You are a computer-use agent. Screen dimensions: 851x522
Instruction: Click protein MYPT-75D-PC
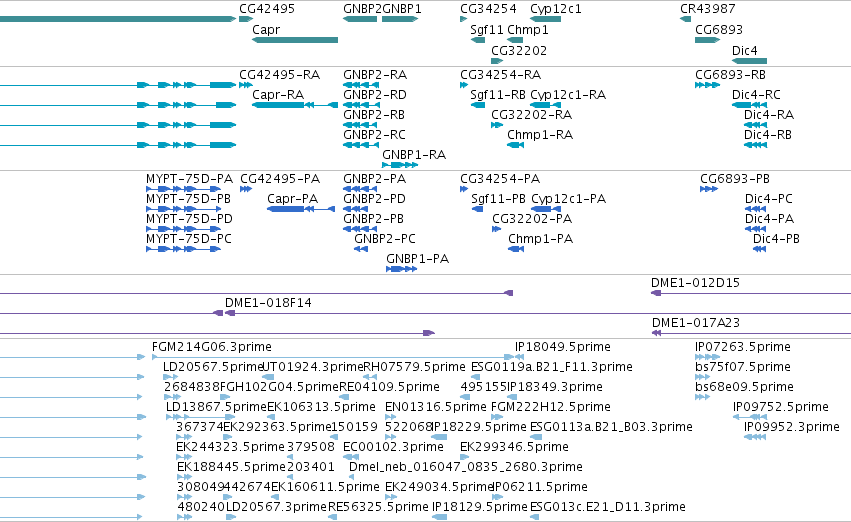point(189,239)
